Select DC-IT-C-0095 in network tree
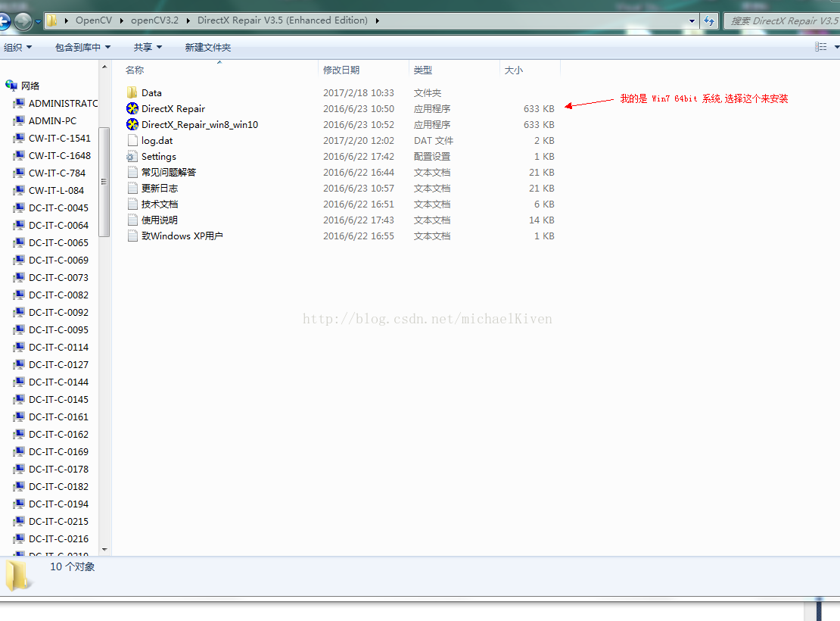This screenshot has height=621, width=840. tap(58, 329)
